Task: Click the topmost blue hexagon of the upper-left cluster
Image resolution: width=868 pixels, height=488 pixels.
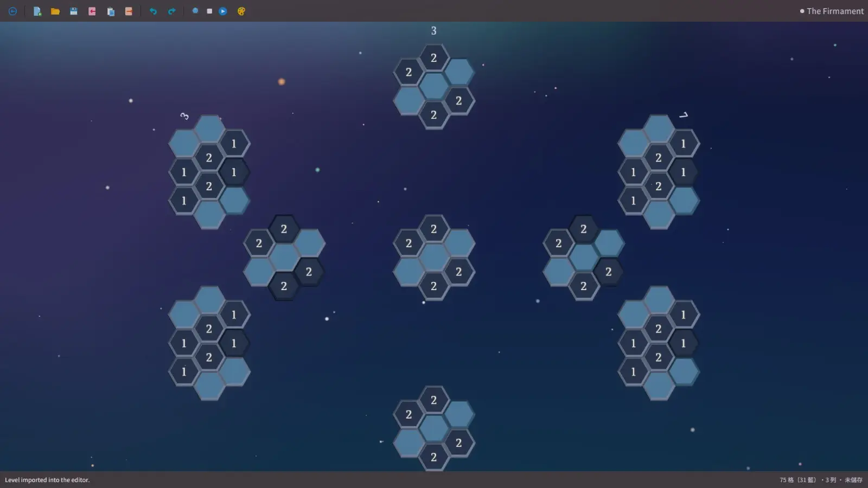Action: pyautogui.click(x=209, y=129)
